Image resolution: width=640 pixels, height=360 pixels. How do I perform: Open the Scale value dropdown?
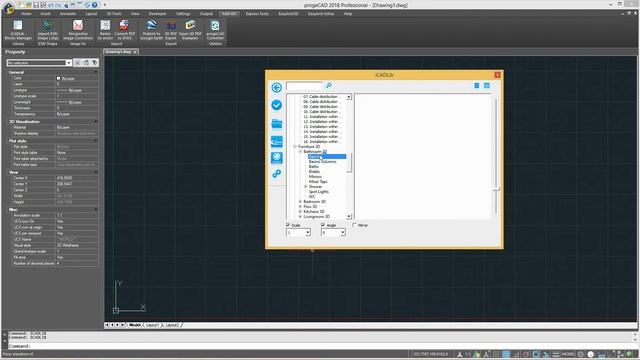tap(307, 233)
